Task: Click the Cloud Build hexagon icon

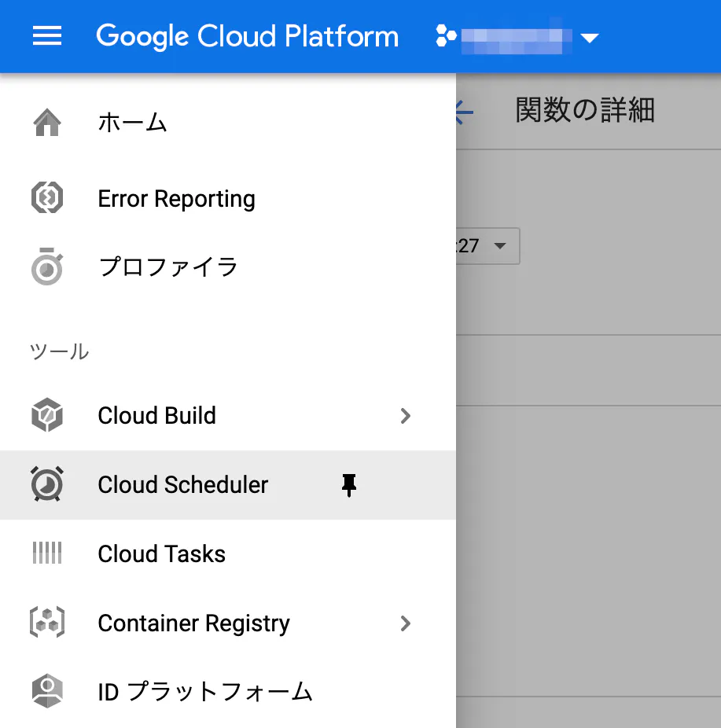Action: 46,415
